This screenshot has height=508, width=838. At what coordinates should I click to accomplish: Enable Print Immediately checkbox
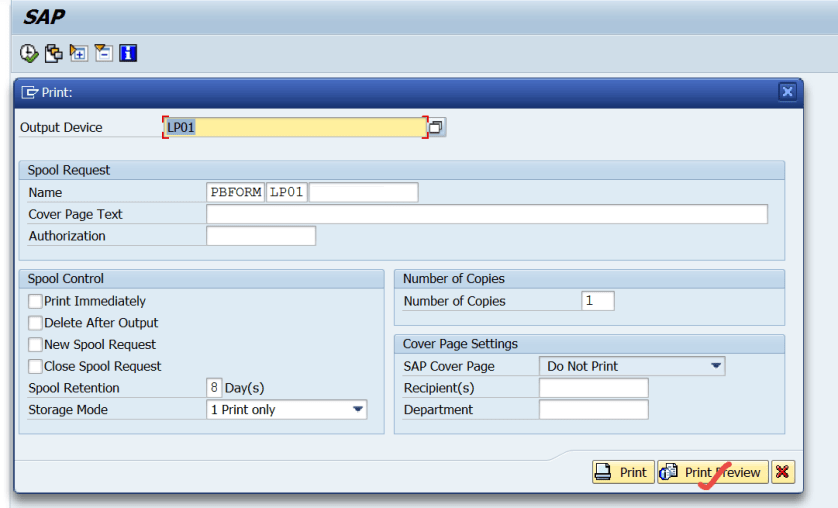[35, 301]
